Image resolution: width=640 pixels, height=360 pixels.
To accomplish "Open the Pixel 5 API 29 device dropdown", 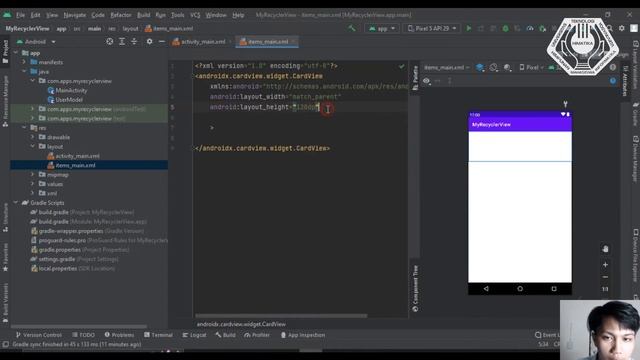I will tap(432, 28).
